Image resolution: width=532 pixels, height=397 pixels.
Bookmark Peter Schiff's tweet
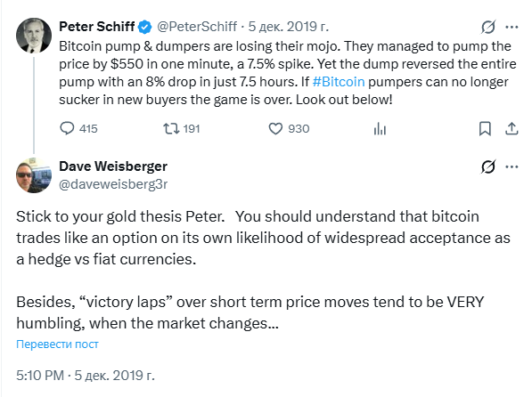485,129
